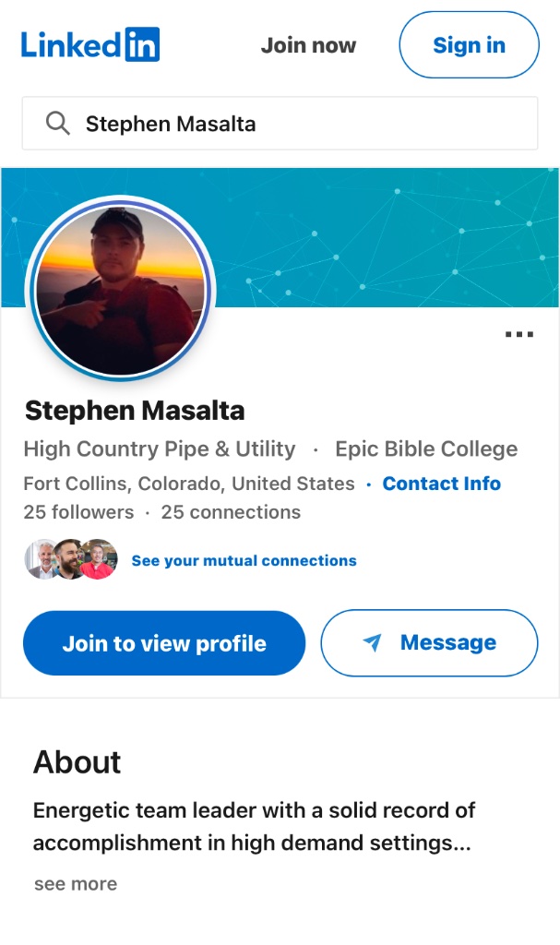The width and height of the screenshot is (560, 945).
Task: Click the search magnifier icon
Action: pos(57,124)
